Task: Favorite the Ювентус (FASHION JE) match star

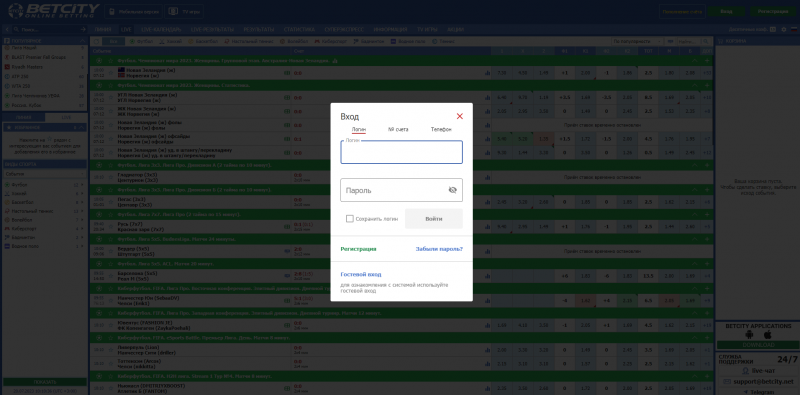Action: [x=110, y=325]
